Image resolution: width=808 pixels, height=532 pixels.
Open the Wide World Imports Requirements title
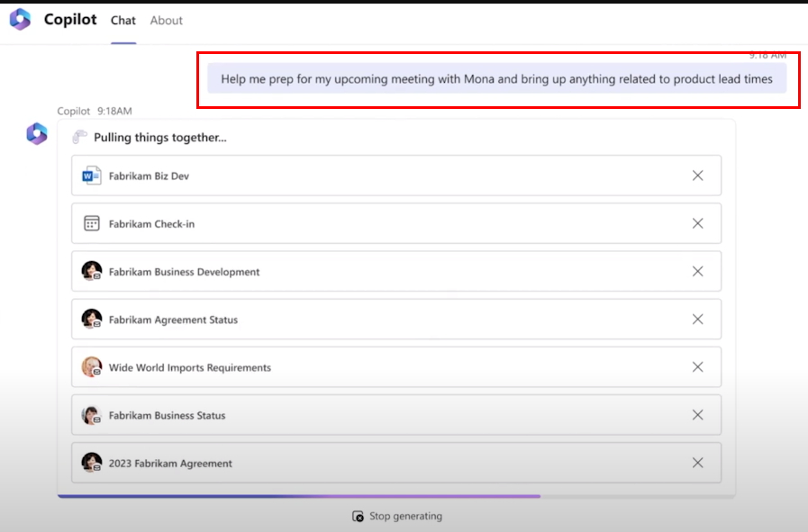tap(190, 367)
